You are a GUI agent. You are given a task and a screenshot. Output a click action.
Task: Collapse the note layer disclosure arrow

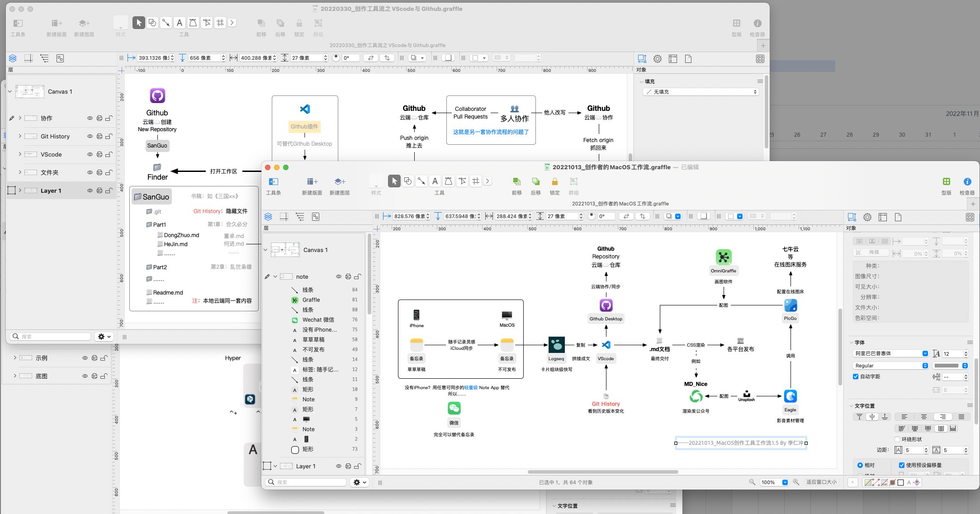(275, 276)
